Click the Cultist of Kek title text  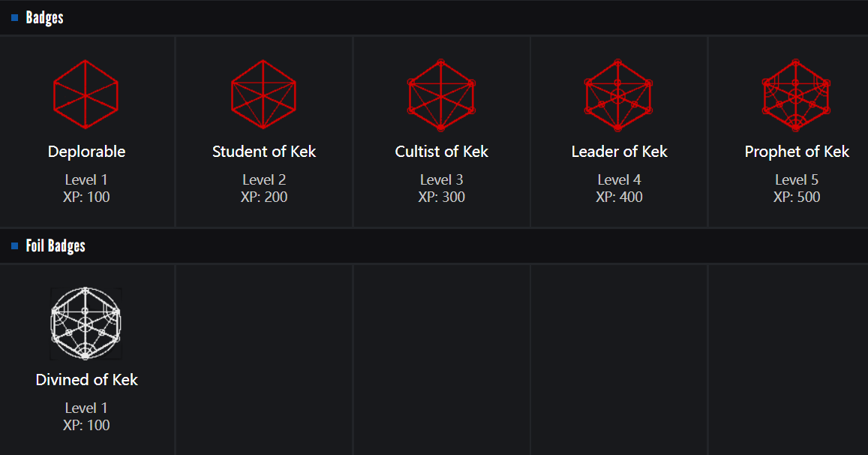[x=441, y=152]
